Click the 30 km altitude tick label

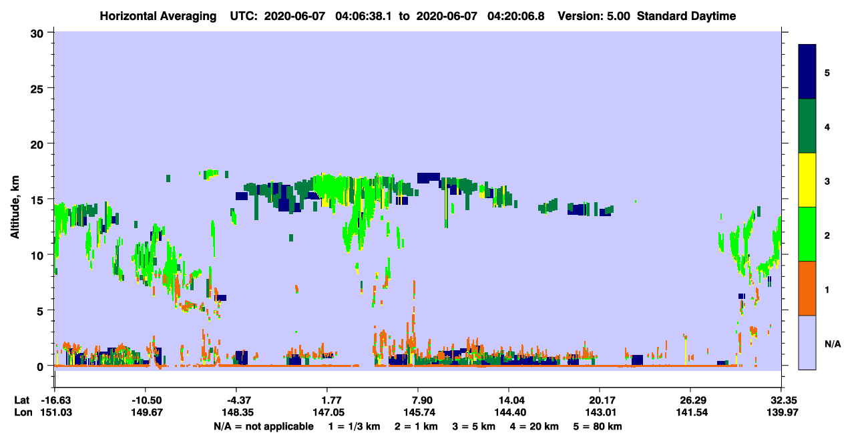(38, 33)
